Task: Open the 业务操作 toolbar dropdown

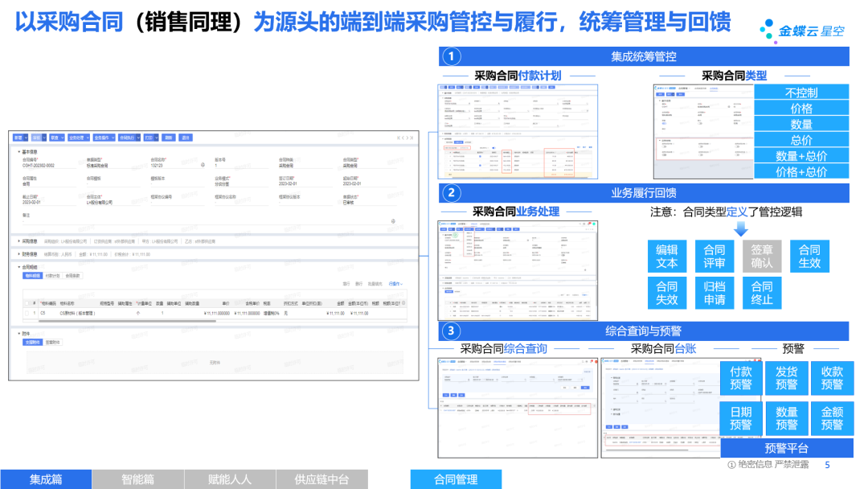Action: tap(104, 138)
